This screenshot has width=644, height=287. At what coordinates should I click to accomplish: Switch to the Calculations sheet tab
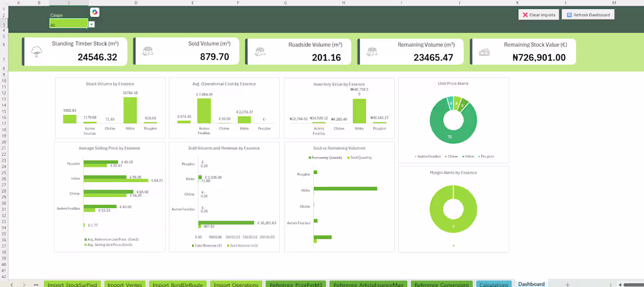pos(494,284)
